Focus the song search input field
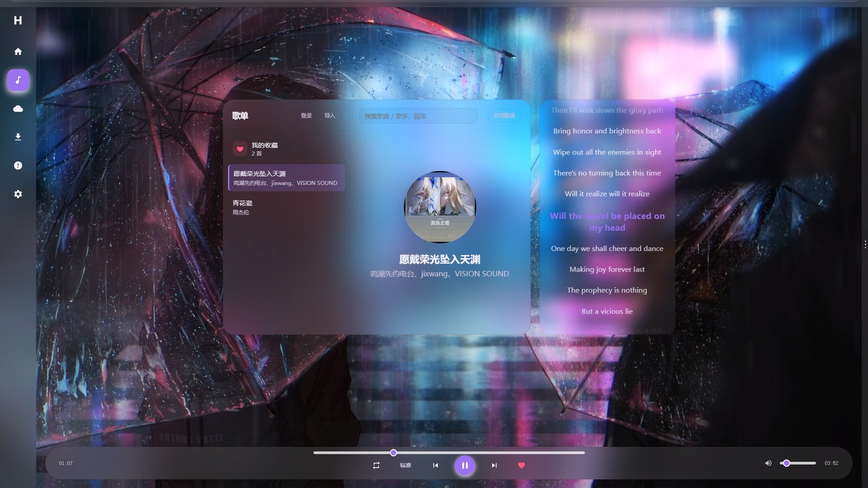Screen dimensions: 868x488 tap(418, 116)
